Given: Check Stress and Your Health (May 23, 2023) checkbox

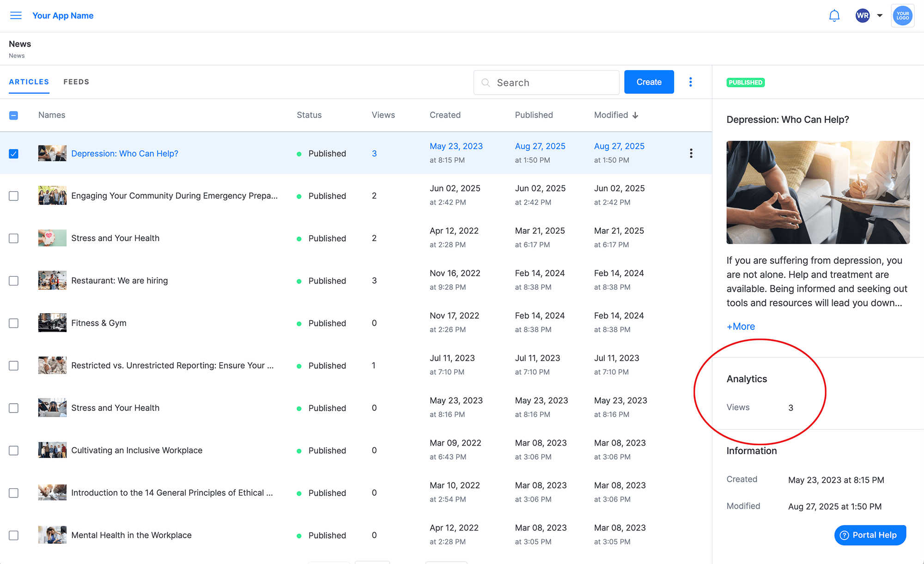Looking at the screenshot, I should point(14,408).
